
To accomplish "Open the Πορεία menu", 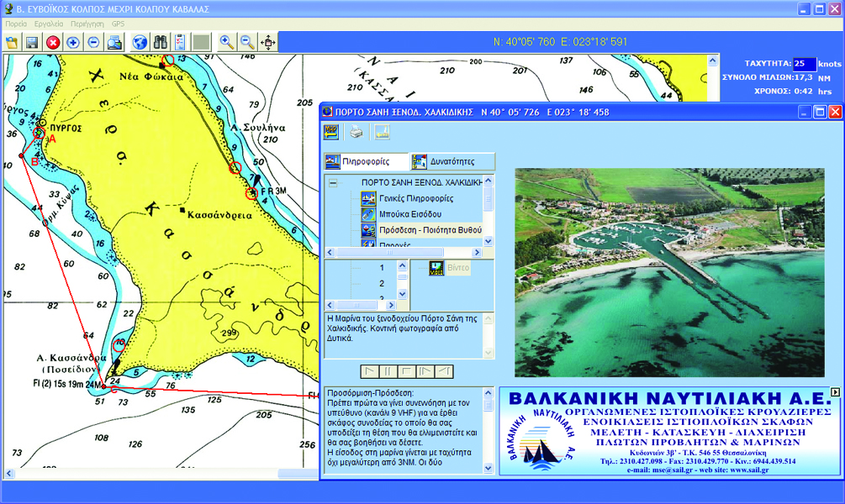I will [16, 24].
